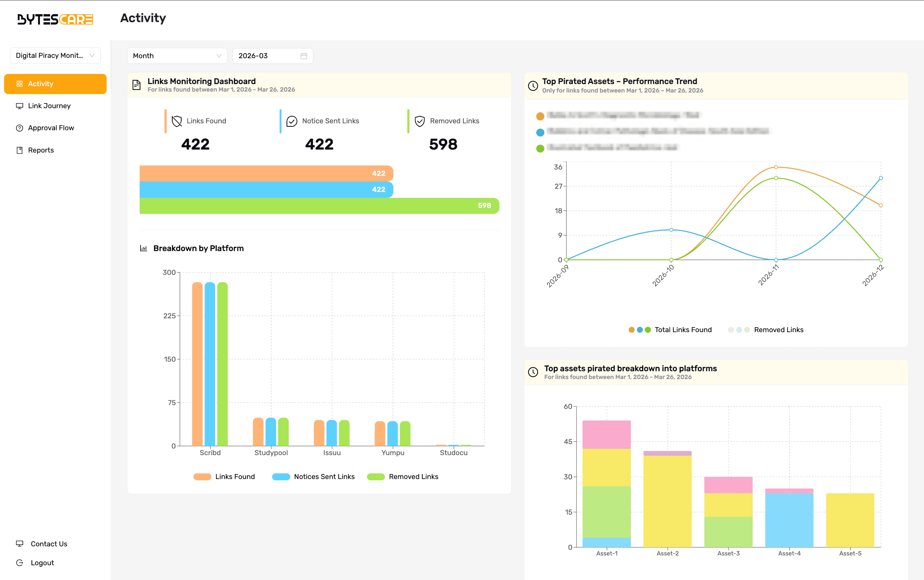
Task: Navigate to the Reports section
Action: click(x=41, y=150)
